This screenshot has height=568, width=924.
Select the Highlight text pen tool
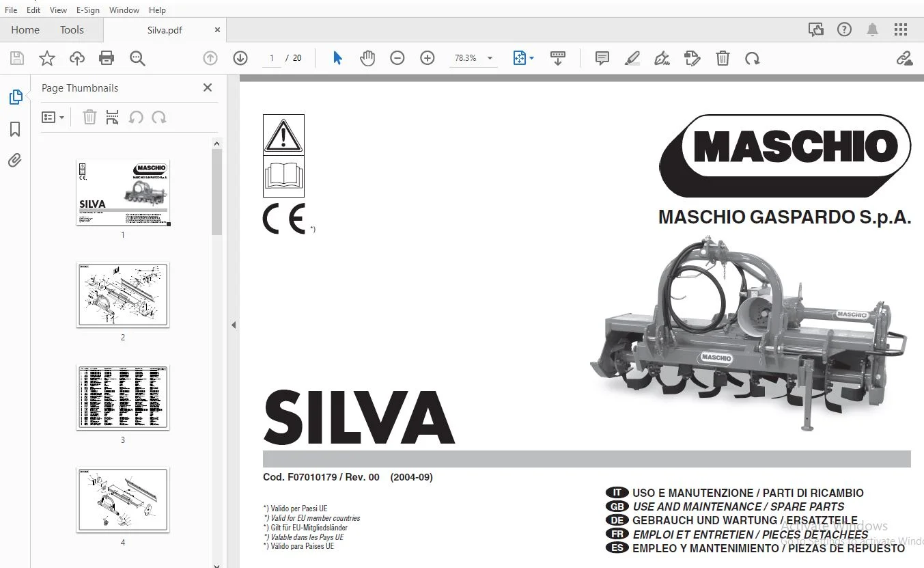click(632, 58)
